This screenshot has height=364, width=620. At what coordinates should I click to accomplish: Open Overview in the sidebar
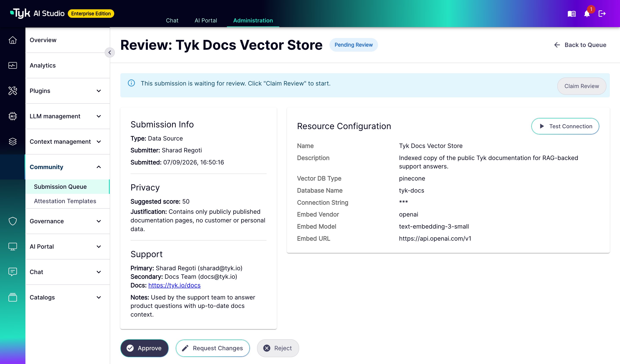coord(68,40)
